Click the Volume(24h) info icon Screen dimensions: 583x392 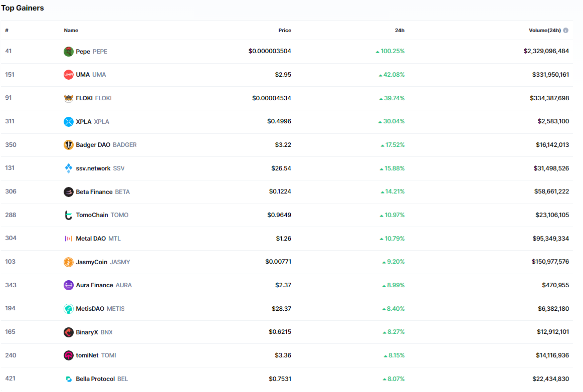pyautogui.click(x=565, y=31)
